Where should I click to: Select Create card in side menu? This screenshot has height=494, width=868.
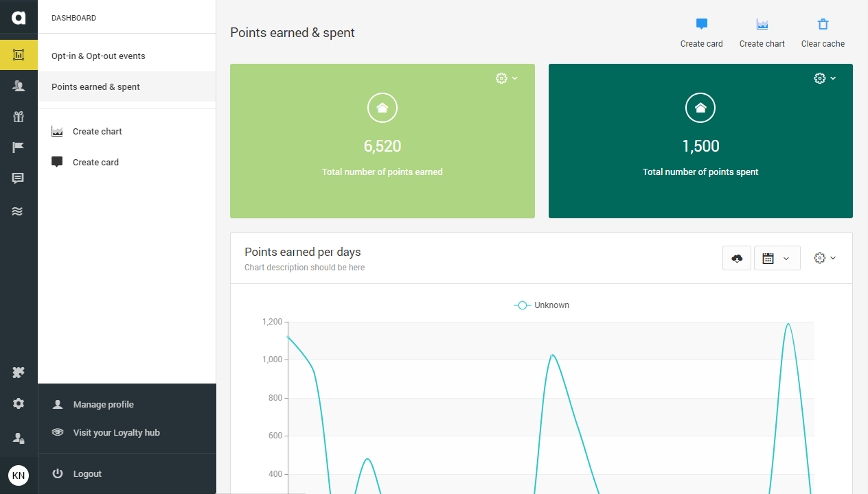click(x=95, y=162)
